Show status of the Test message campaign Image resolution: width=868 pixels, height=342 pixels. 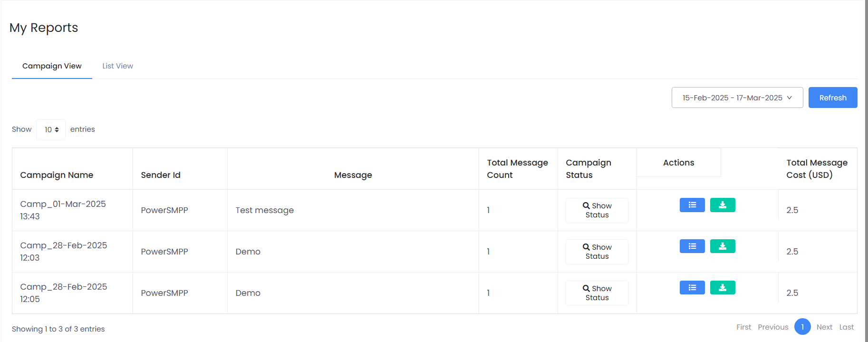tap(597, 210)
